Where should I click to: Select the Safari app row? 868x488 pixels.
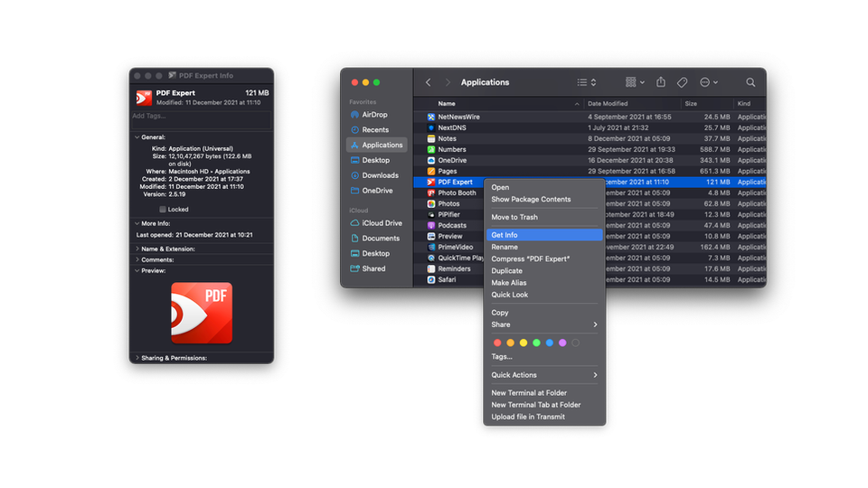(590, 280)
